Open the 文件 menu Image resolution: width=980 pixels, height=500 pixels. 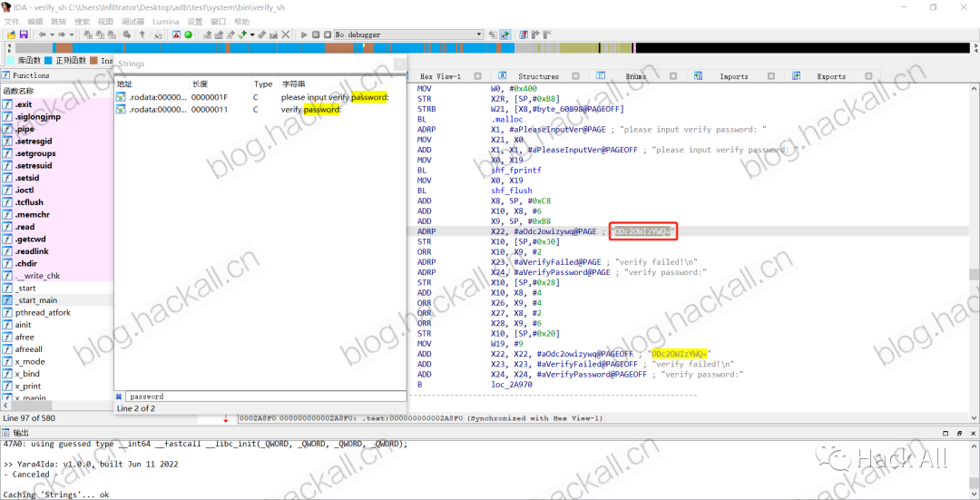(11, 22)
